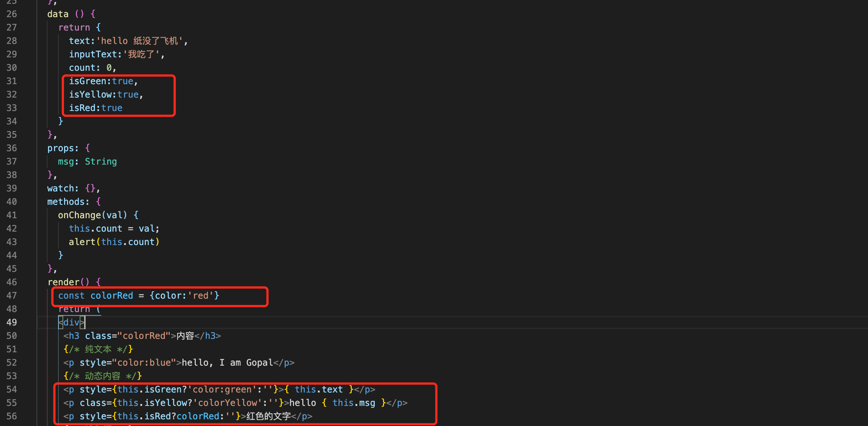Image resolution: width=868 pixels, height=426 pixels.
Task: Click the isGreen property on line 31
Action: tap(87, 81)
